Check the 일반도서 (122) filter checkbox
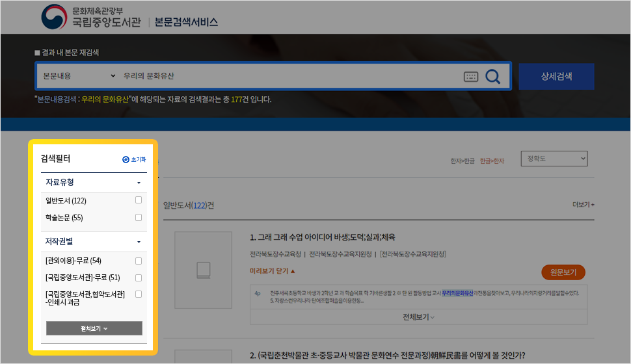 coord(139,200)
